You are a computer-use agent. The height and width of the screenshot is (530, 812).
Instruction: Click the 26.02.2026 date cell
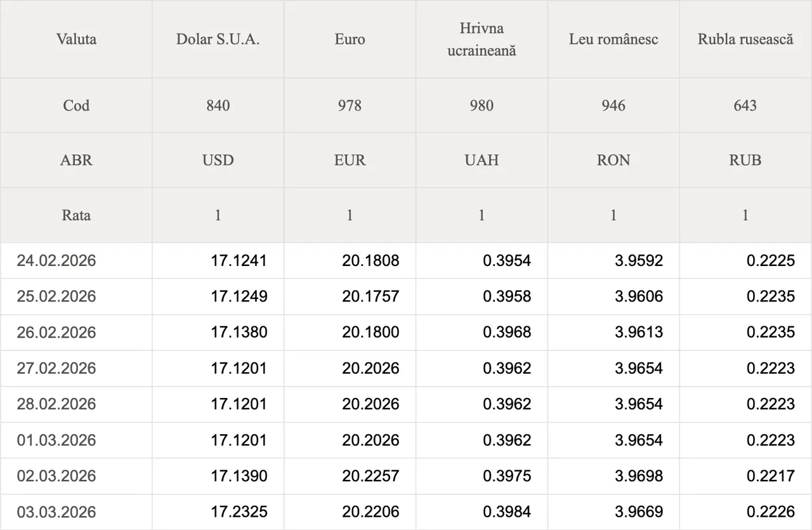[56, 333]
